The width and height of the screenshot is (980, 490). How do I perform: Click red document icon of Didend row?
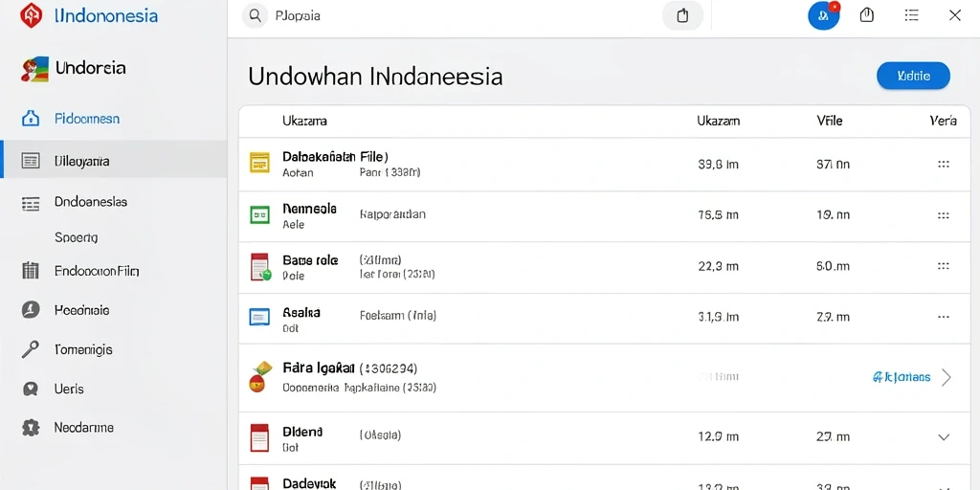(x=259, y=437)
